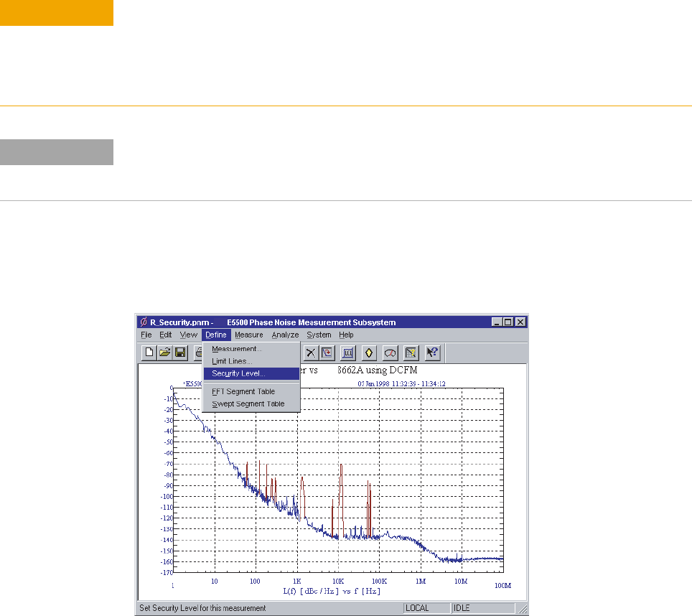Click the L(f) [dBc/Hz] axis label
The width and height of the screenshot is (692, 616).
332,592
